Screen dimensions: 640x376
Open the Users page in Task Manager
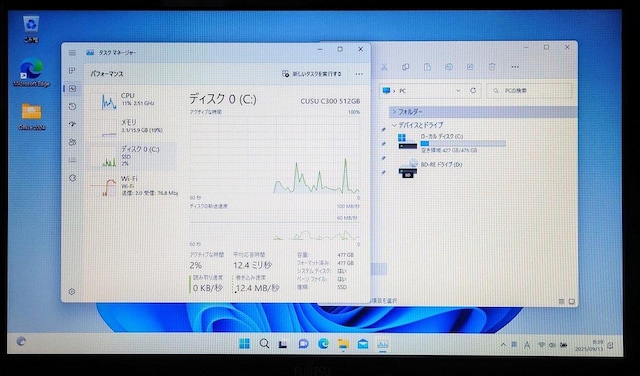pyautogui.click(x=72, y=142)
